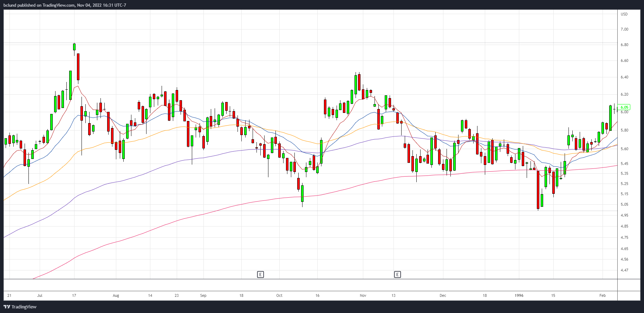This screenshot has height=313, width=644.
Task: Select the 7.00 price axis label
Action: coord(624,29)
